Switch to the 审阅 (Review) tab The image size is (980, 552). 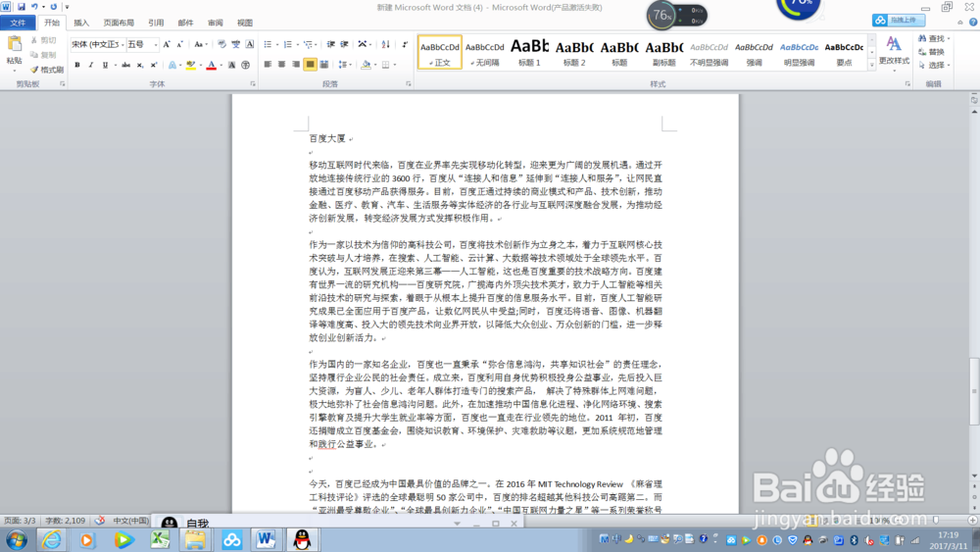click(215, 23)
